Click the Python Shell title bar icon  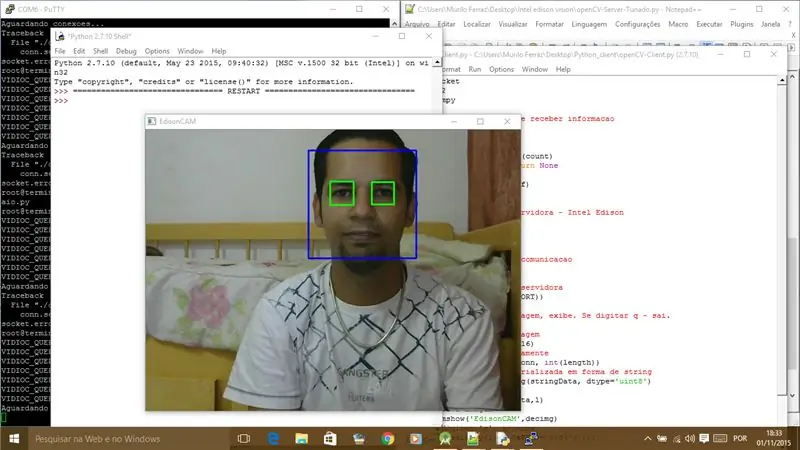60,36
